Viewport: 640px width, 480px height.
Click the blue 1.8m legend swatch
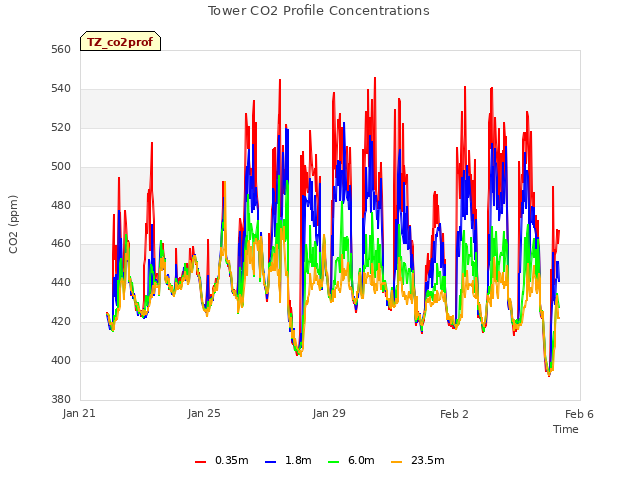270,462
